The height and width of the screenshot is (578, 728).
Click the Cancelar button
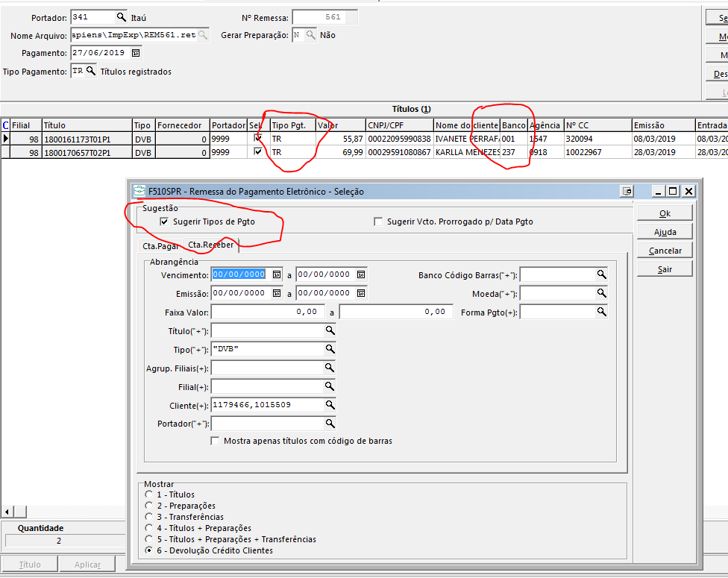(x=665, y=251)
